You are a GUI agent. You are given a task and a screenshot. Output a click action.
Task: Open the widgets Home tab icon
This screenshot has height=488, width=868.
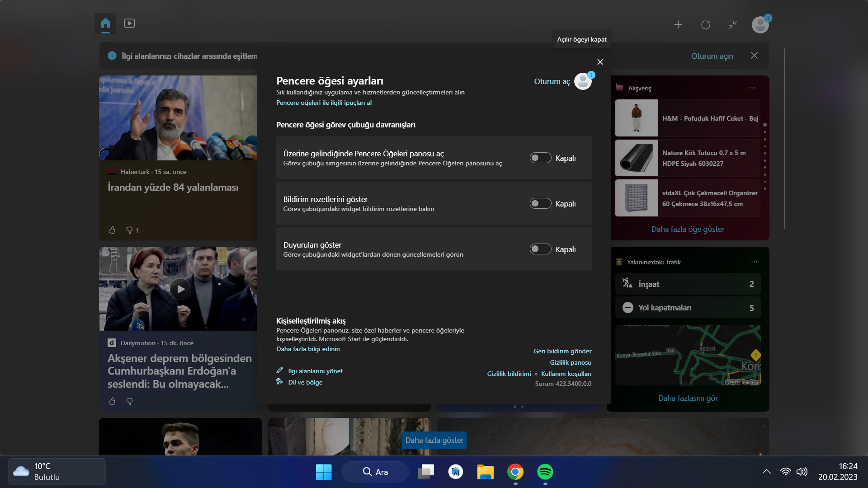(x=105, y=23)
